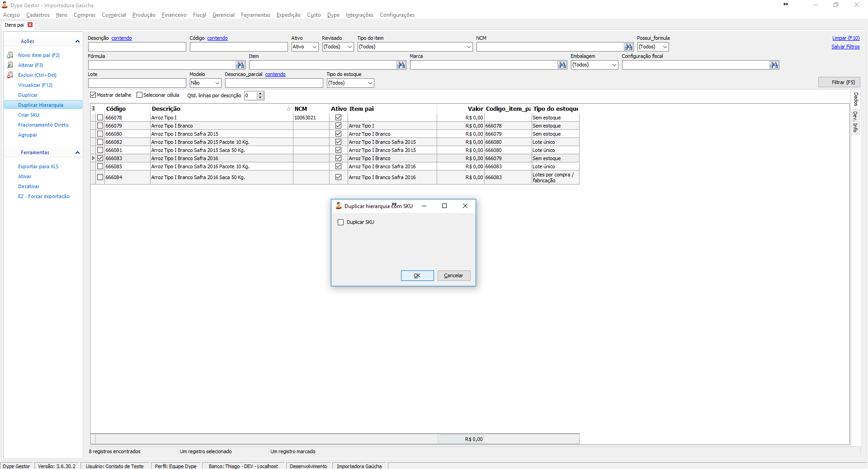This screenshot has height=469, width=868.
Task: Open the Compras menu
Action: point(85,15)
